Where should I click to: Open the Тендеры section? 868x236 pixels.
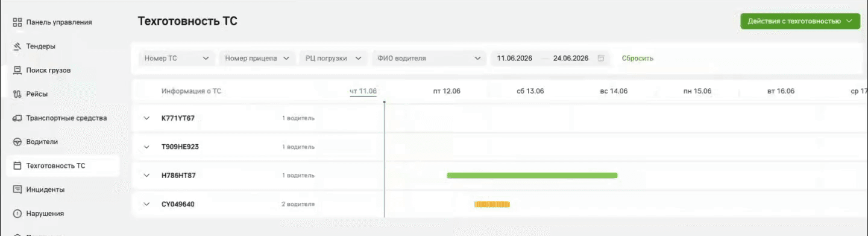pos(41,46)
